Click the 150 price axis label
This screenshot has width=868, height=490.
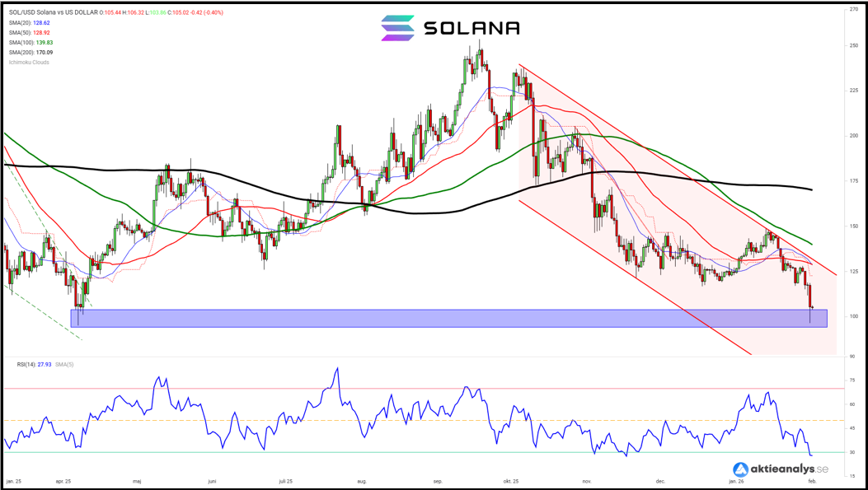(x=854, y=226)
